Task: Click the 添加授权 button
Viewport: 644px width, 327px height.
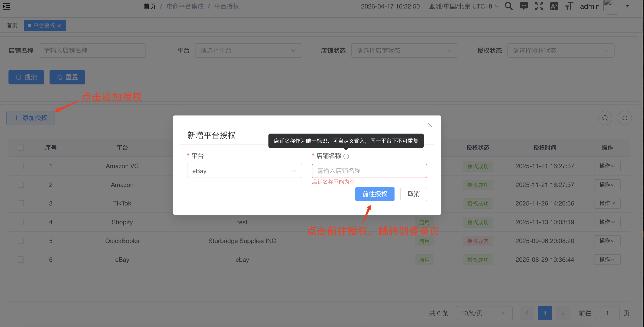Action: pos(30,118)
